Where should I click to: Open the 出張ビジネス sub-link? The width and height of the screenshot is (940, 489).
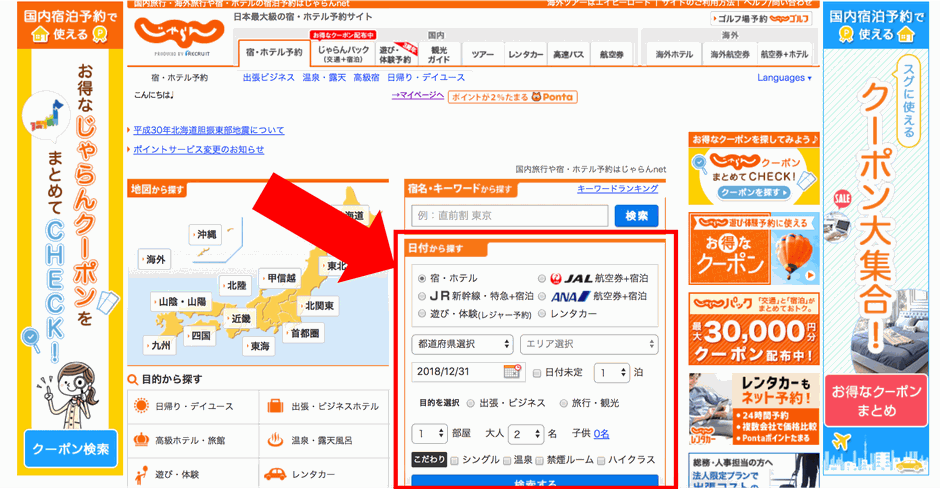coord(269,78)
